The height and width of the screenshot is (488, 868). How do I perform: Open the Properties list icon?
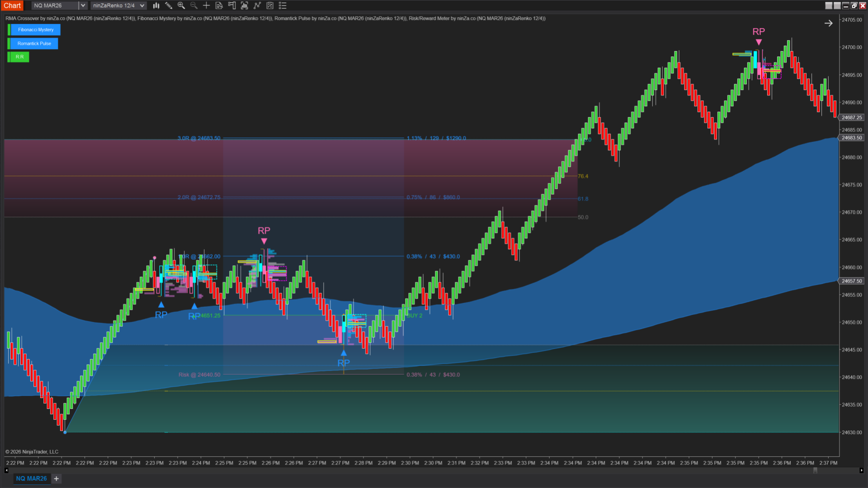(283, 5)
